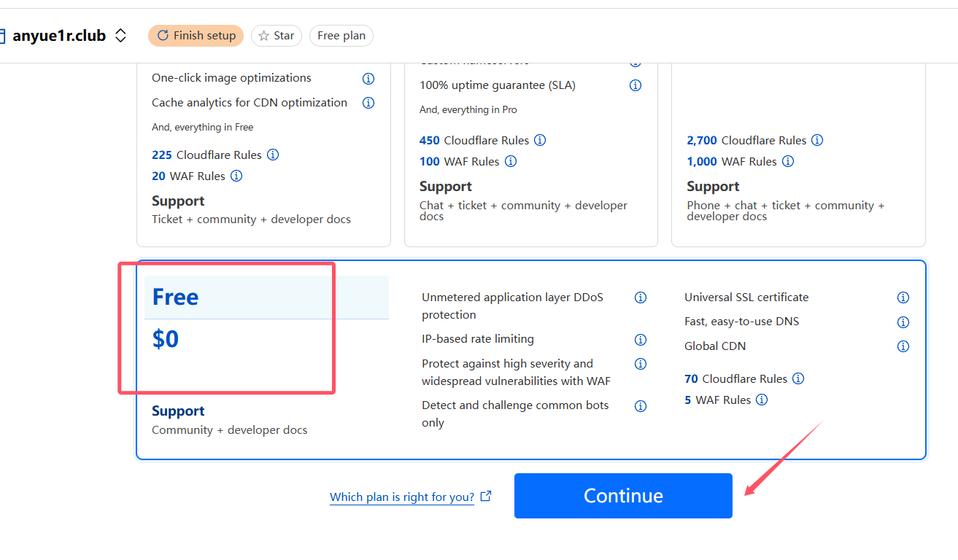The width and height of the screenshot is (958, 560).
Task: Click the Continue button
Action: pos(623,496)
